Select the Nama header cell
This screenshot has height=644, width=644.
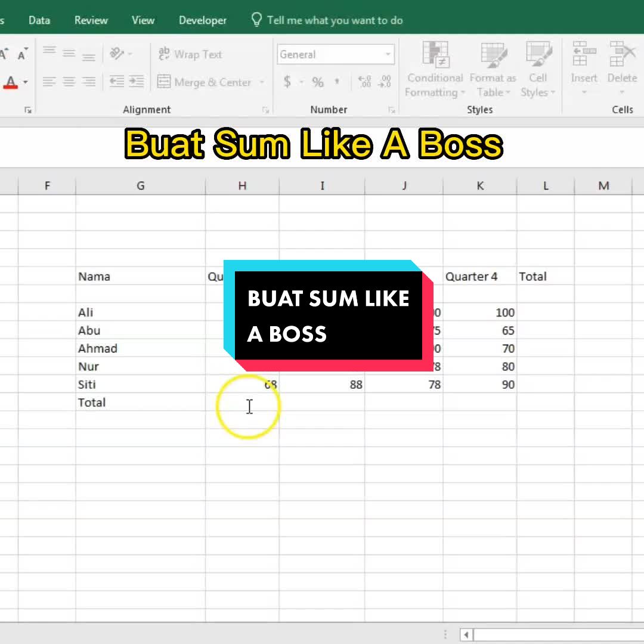(x=141, y=277)
